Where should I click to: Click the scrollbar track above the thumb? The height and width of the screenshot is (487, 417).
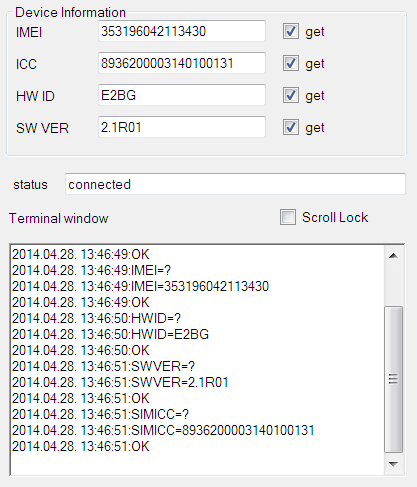coord(393,285)
